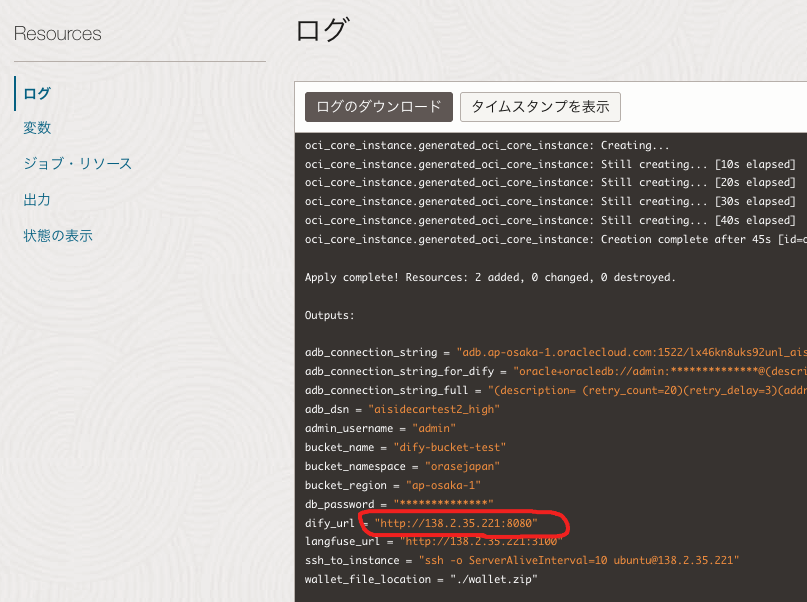Image resolution: width=807 pixels, height=602 pixels.
Task: Click the wallet_file_location value "./wallet.zip"
Action: [494, 579]
